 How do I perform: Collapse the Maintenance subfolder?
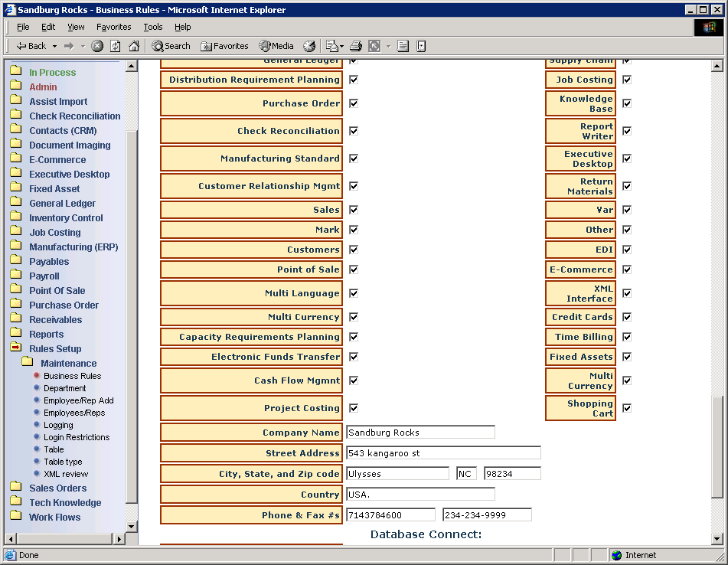click(28, 363)
